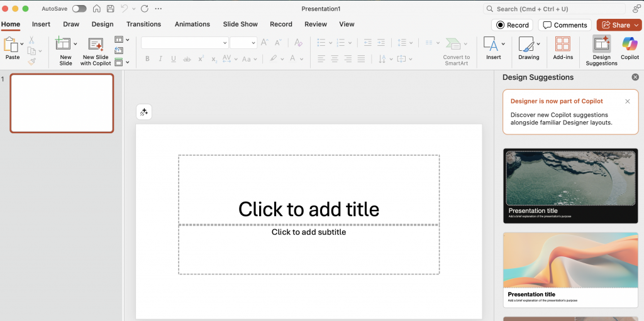Viewport: 644px width, 321px height.
Task: Expand the Paste options arrow
Action: pos(22,43)
